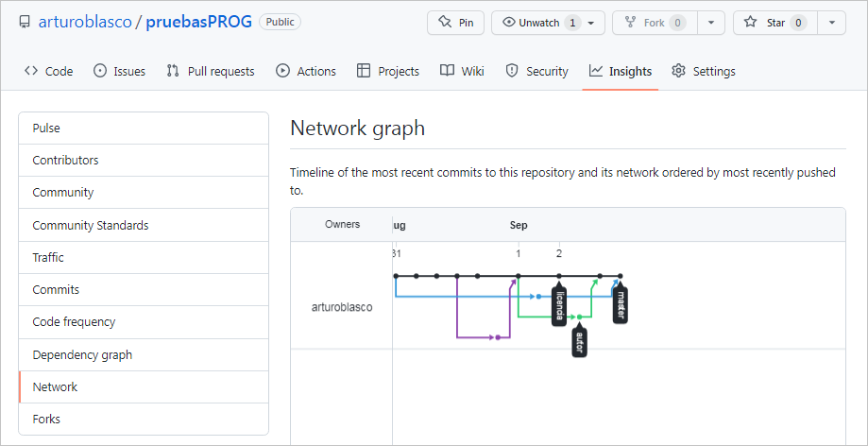Click the Pull requests branch icon
The height and width of the screenshot is (446, 868).
[173, 71]
